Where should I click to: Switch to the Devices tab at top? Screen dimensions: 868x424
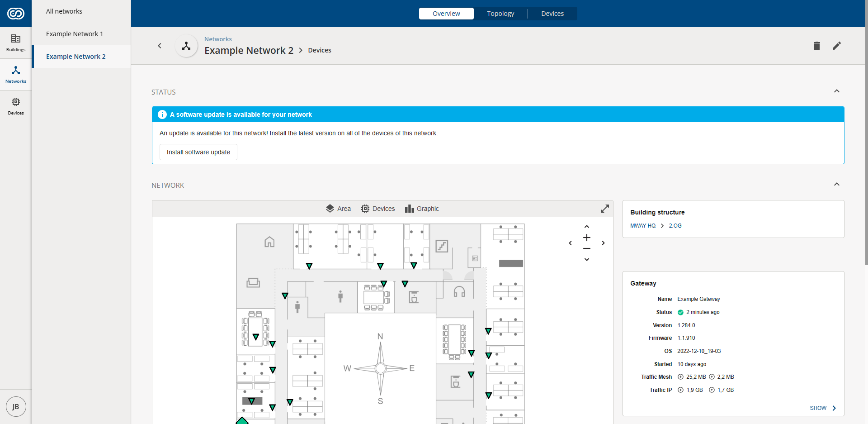point(552,14)
